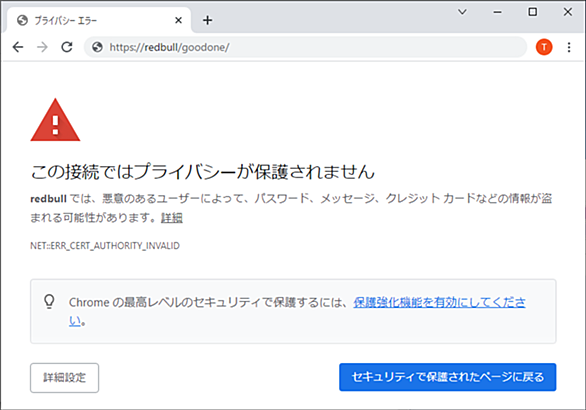This screenshot has width=586, height=410.
Task: Maximize the Chrome window
Action: [533, 12]
